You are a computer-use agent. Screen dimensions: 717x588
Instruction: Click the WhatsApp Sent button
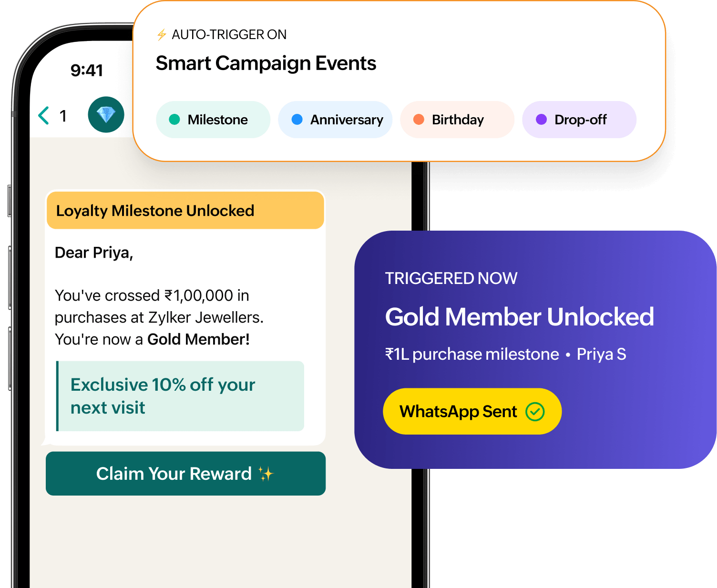(x=471, y=411)
